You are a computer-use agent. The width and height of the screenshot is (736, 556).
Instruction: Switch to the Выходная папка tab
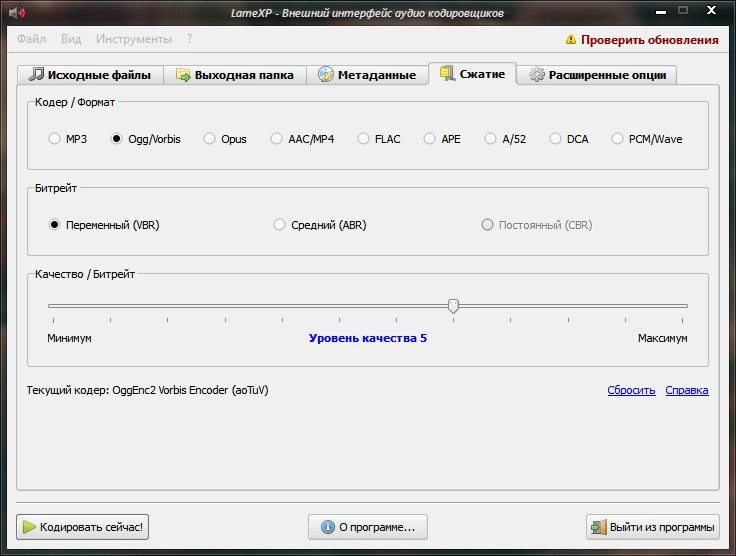[235, 75]
